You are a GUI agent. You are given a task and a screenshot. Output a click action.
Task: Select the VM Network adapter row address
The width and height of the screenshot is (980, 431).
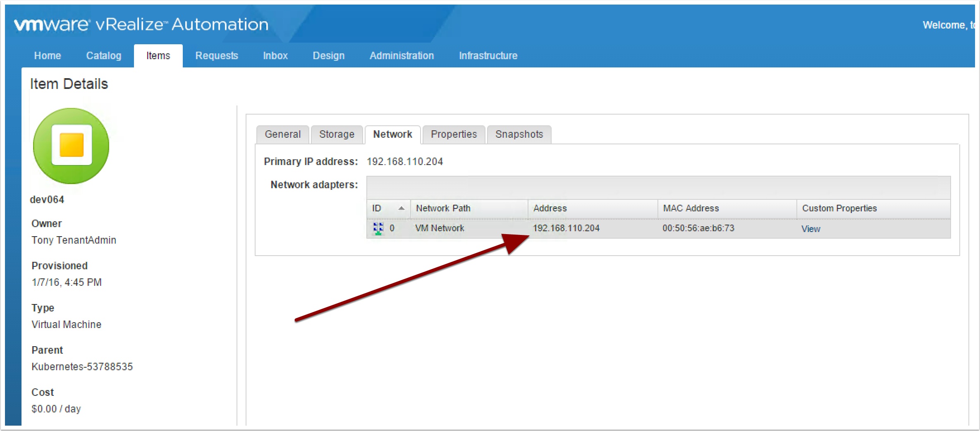(x=566, y=228)
